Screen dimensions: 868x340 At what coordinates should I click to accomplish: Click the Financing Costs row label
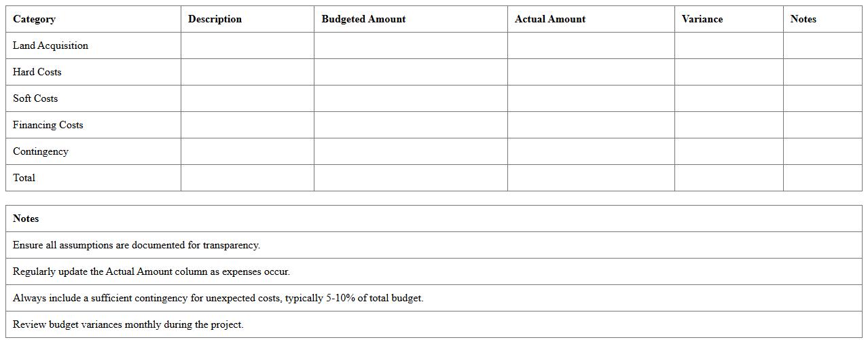tap(48, 125)
